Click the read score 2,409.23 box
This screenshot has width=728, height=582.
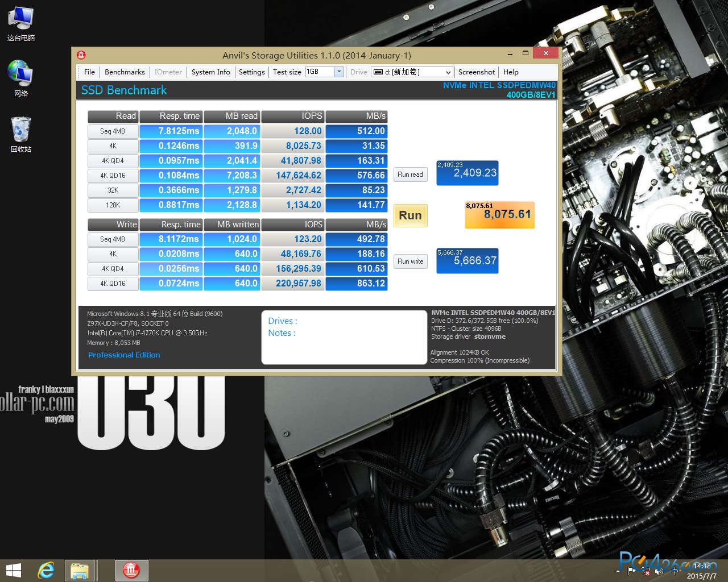pos(467,173)
